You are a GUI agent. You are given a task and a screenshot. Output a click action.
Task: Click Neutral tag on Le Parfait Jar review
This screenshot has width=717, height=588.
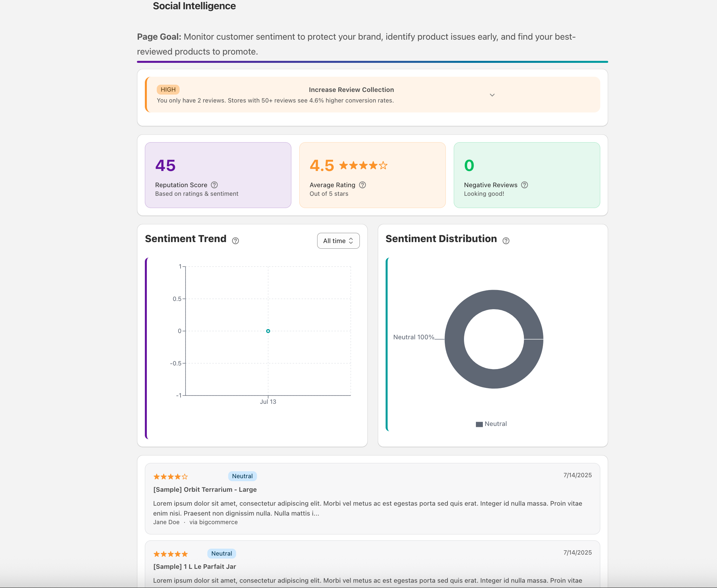tap(222, 554)
